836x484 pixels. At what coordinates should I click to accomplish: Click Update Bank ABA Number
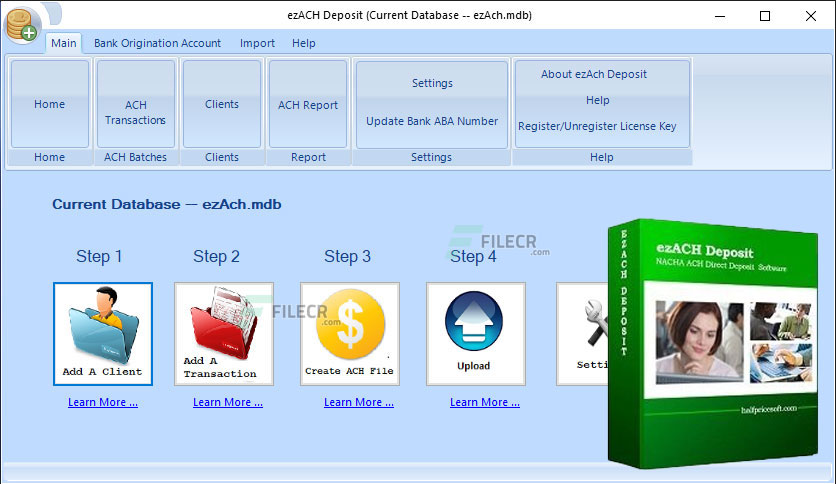point(432,121)
